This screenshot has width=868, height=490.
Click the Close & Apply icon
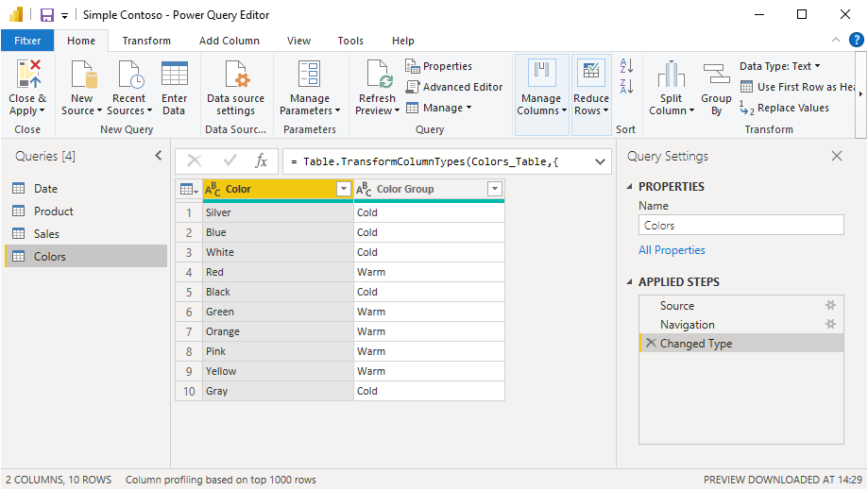click(x=27, y=76)
